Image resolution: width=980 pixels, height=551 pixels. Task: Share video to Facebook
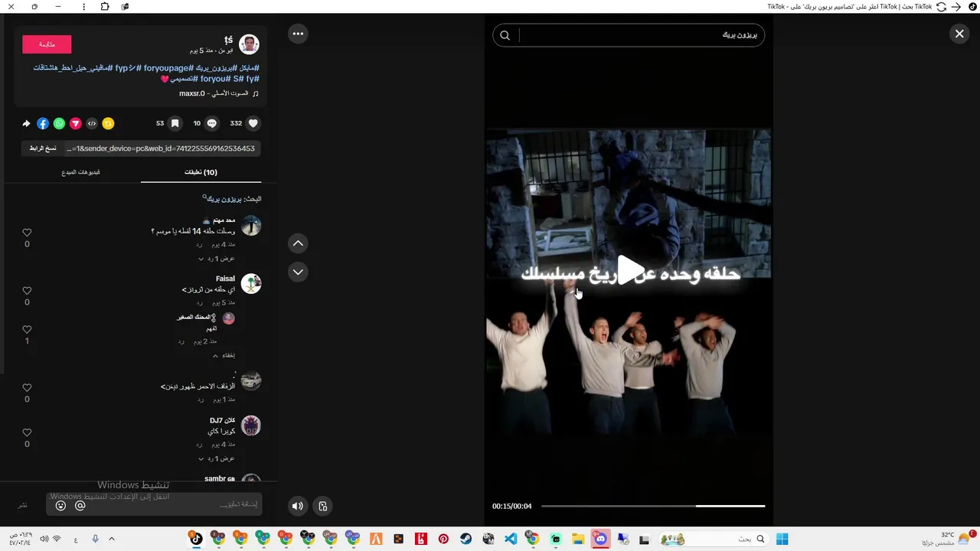[x=43, y=123]
